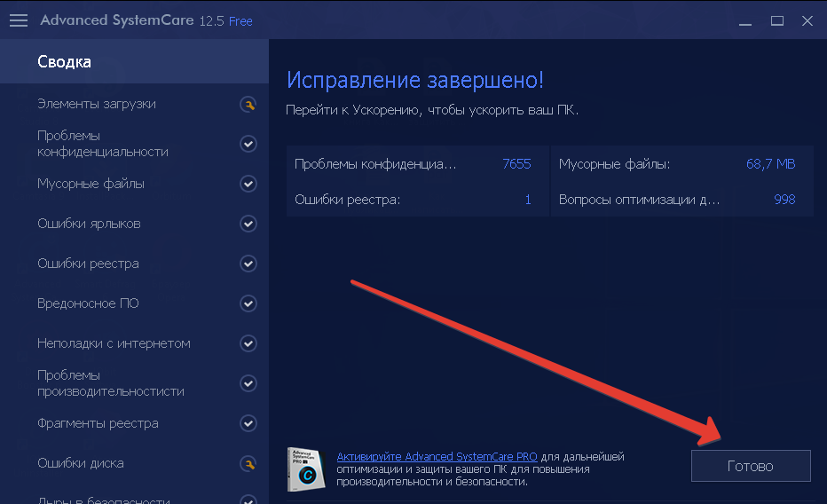Open the hamburger menu

pos(19,20)
